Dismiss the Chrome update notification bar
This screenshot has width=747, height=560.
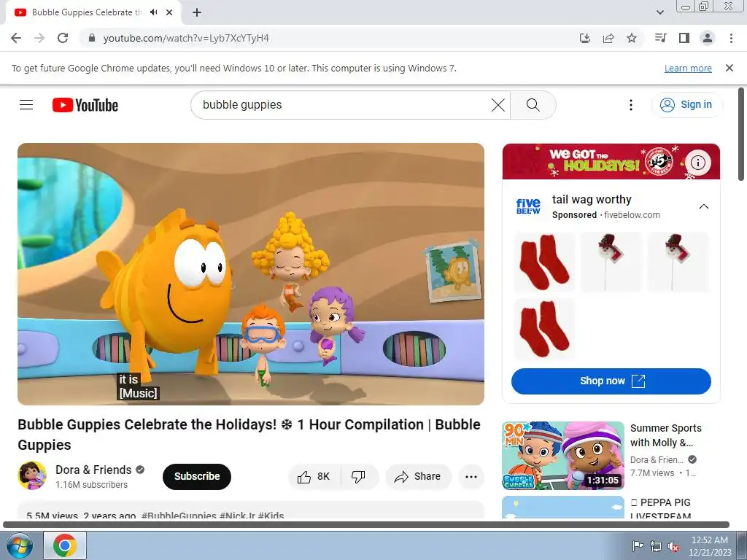click(x=729, y=68)
